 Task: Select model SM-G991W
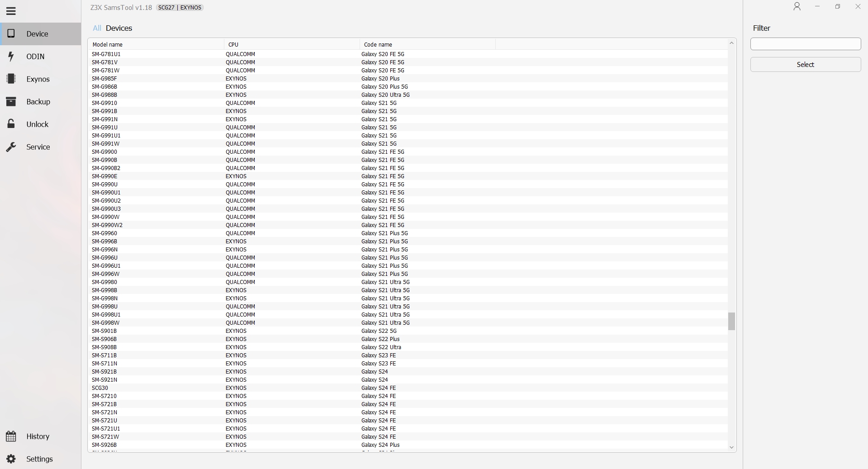tap(408, 144)
